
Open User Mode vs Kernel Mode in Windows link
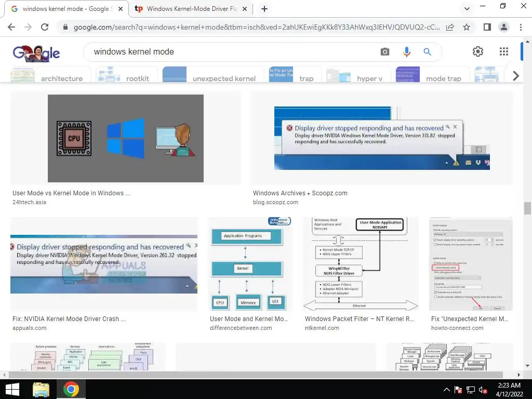[x=71, y=193]
